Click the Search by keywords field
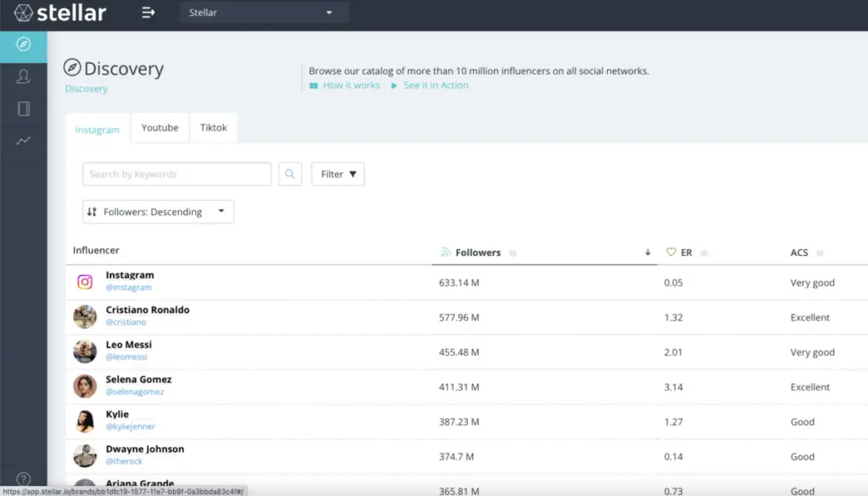This screenshot has width=868, height=496. click(176, 174)
